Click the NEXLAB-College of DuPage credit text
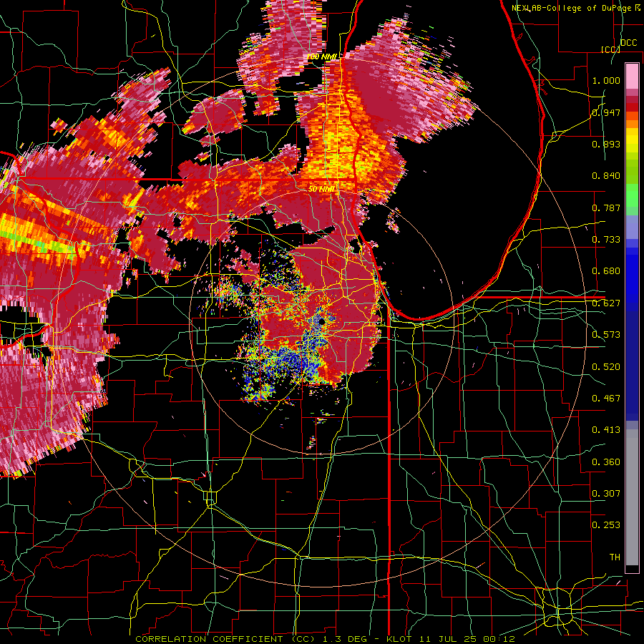 [576, 8]
